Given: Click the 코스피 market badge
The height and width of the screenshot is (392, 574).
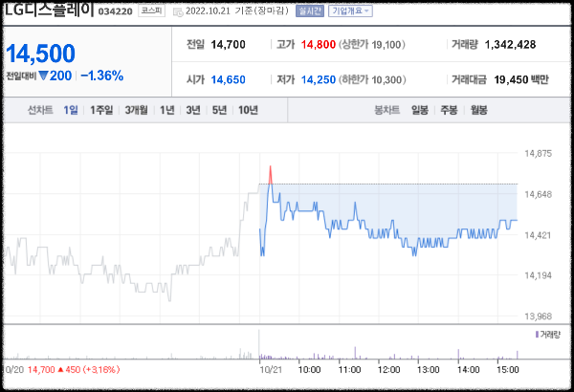Looking at the screenshot, I should click(x=151, y=11).
